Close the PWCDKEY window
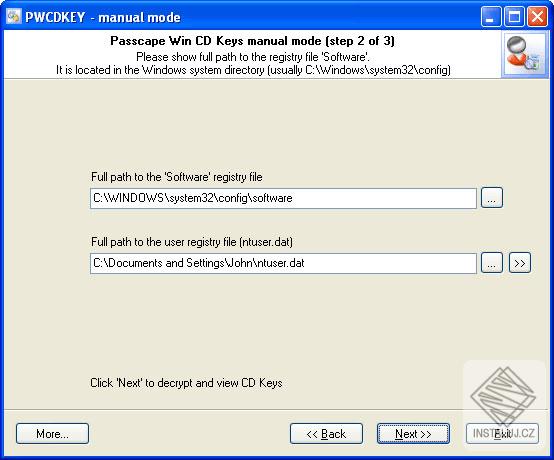Image resolution: width=554 pixels, height=460 pixels. tap(537, 17)
